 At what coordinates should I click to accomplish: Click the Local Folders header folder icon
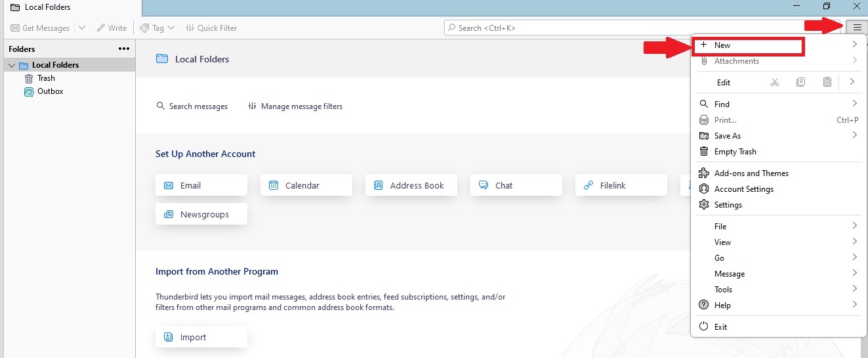pos(161,59)
